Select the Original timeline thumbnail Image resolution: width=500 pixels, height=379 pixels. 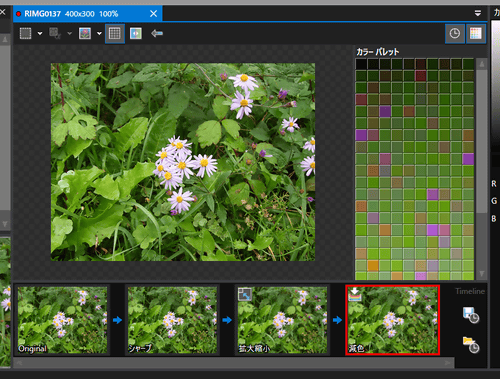(62, 320)
